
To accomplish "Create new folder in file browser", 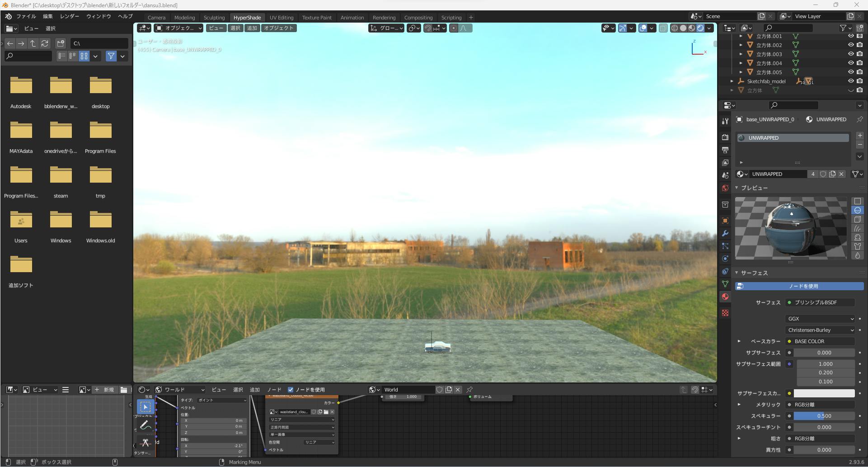I will click(x=61, y=43).
